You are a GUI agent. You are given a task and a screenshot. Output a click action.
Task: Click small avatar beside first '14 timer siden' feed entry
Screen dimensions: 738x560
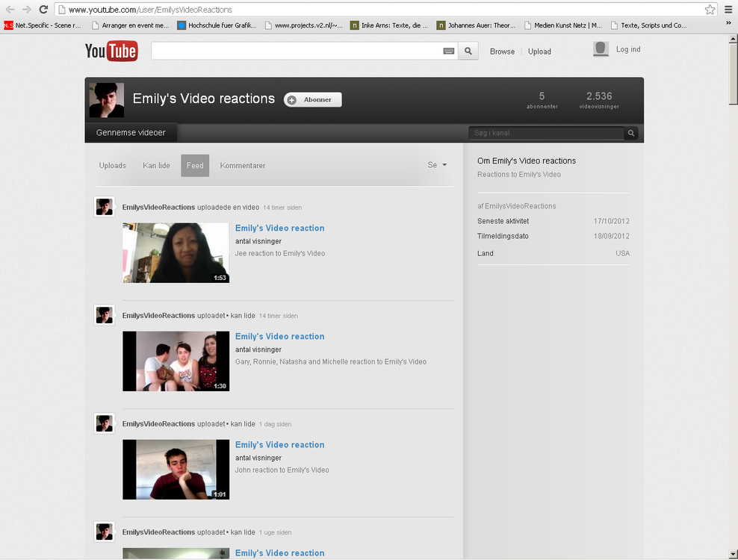[x=104, y=207]
